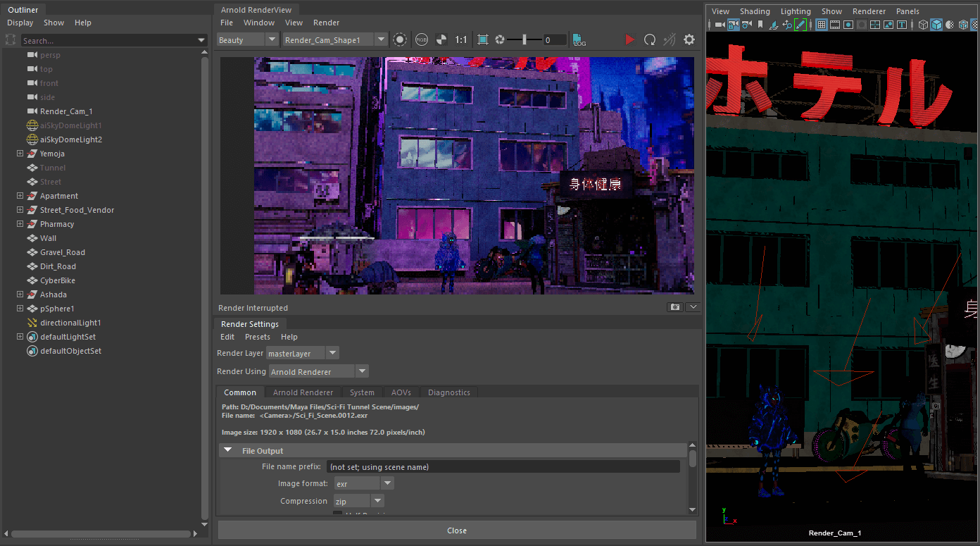Click the refresh render icon

pyautogui.click(x=650, y=40)
